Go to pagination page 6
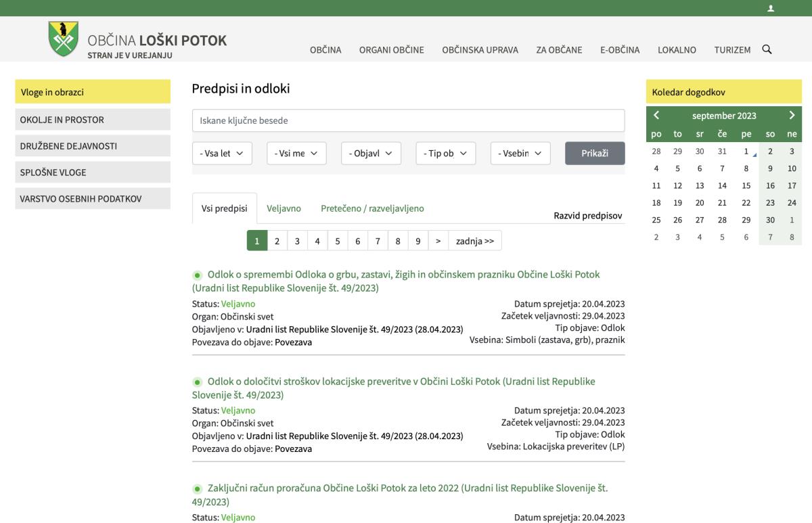The height and width of the screenshot is (523, 812). click(358, 240)
